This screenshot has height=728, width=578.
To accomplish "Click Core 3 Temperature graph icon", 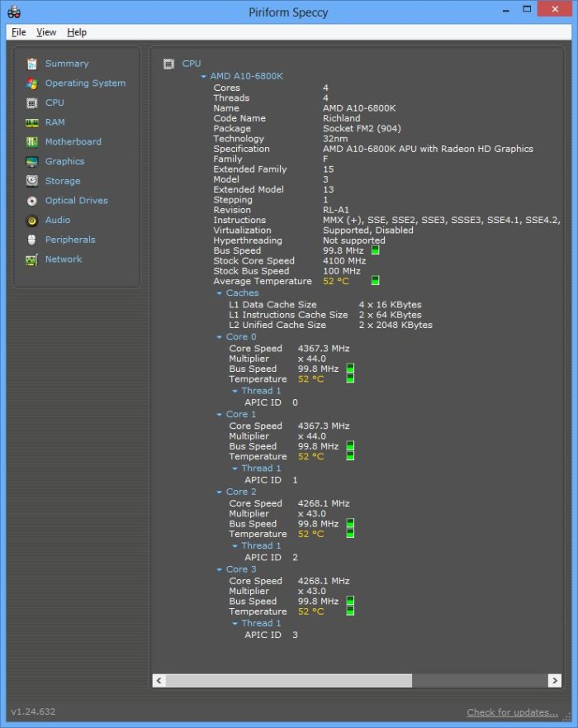I will tap(350, 611).
